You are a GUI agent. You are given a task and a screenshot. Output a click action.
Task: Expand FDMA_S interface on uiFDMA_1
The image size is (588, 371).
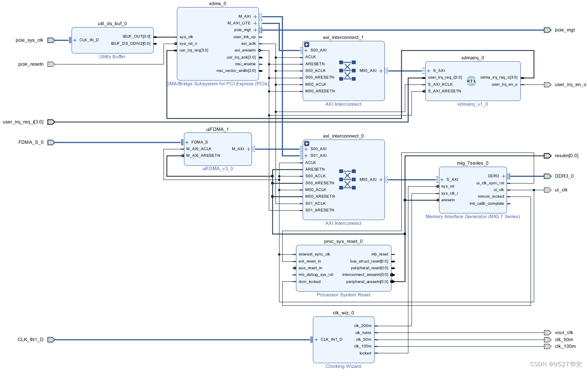[187, 142]
